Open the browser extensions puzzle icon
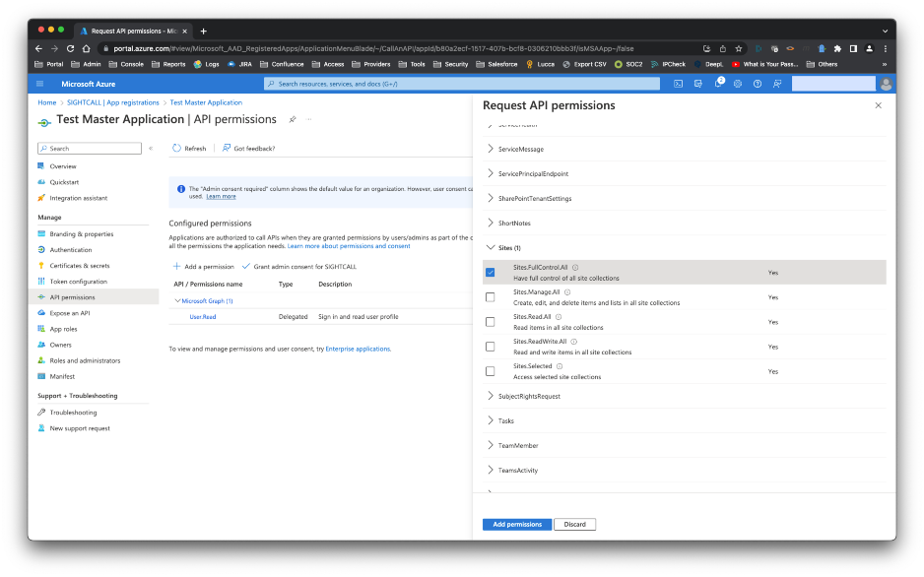Image resolution: width=924 pixels, height=577 pixels. click(x=837, y=48)
